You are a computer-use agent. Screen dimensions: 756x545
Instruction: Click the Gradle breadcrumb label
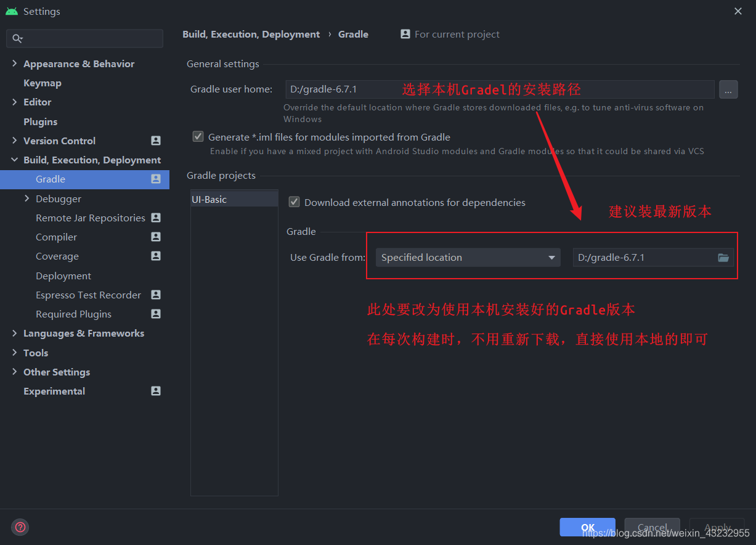pos(353,34)
